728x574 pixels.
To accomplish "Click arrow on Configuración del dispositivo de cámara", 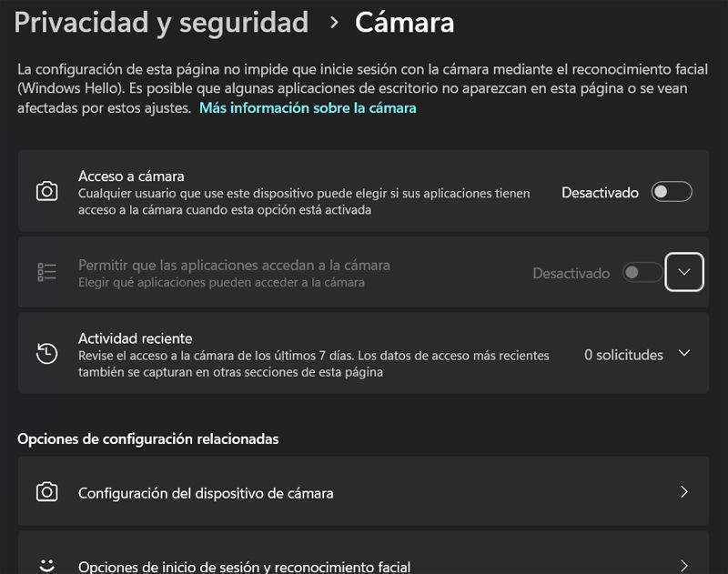I will point(684,492).
